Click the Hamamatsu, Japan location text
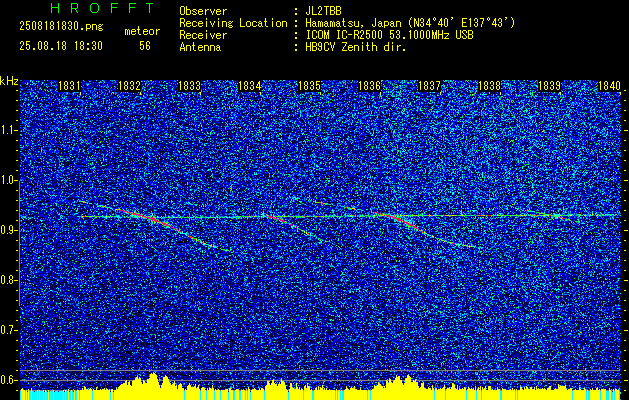This screenshot has height=400, width=629. (x=410, y=23)
